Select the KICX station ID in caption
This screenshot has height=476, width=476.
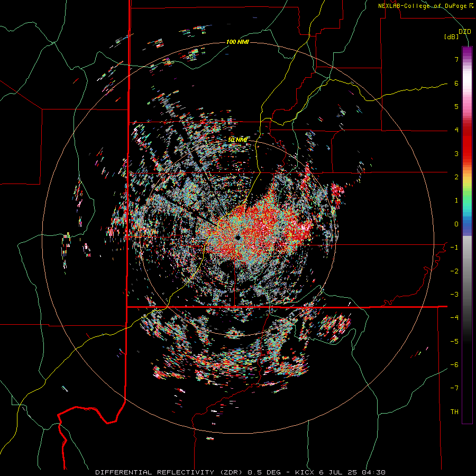[306, 472]
